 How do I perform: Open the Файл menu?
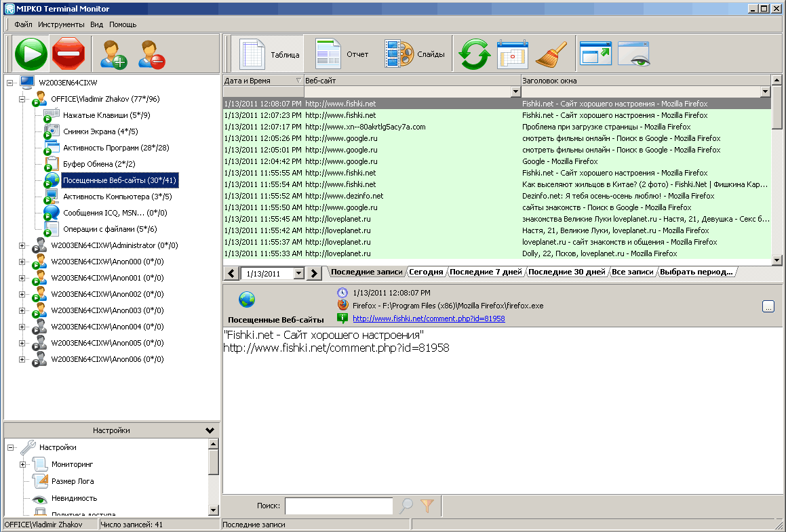pyautogui.click(x=23, y=24)
